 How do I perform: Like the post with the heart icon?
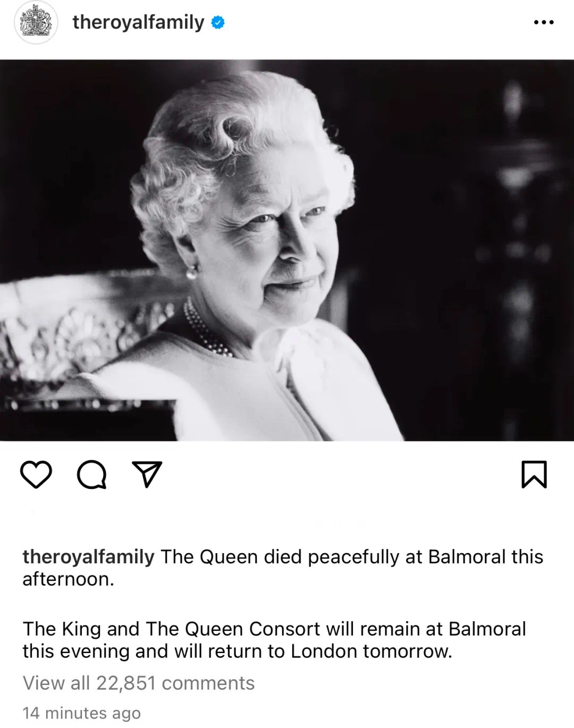pos(36,475)
